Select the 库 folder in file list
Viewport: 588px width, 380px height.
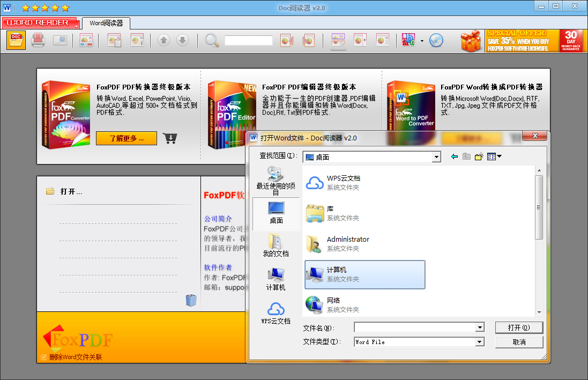(x=364, y=213)
